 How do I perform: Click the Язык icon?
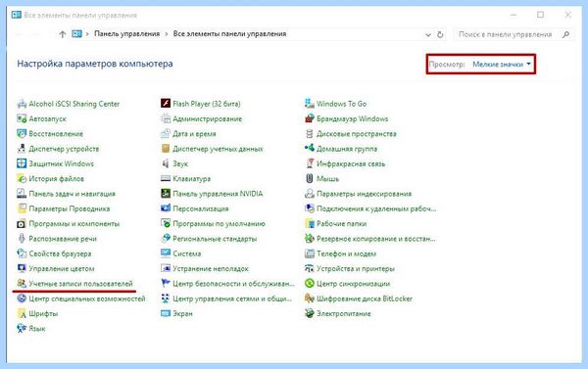22,329
